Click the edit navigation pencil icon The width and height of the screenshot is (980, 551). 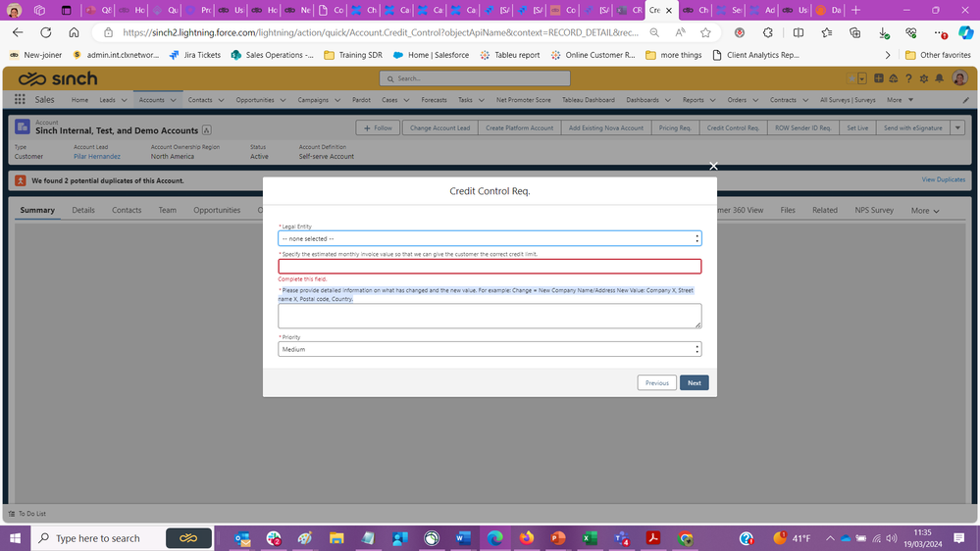(965, 100)
